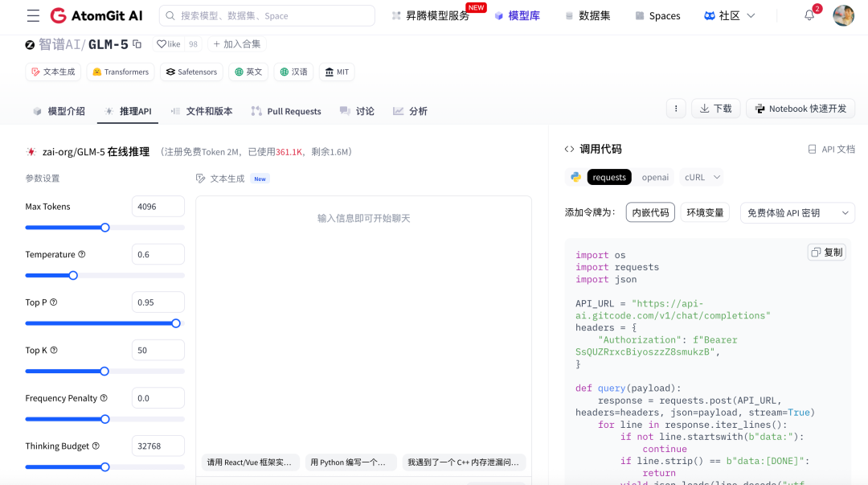Image resolution: width=868 pixels, height=485 pixels.
Task: Select the requests code option
Action: click(609, 178)
